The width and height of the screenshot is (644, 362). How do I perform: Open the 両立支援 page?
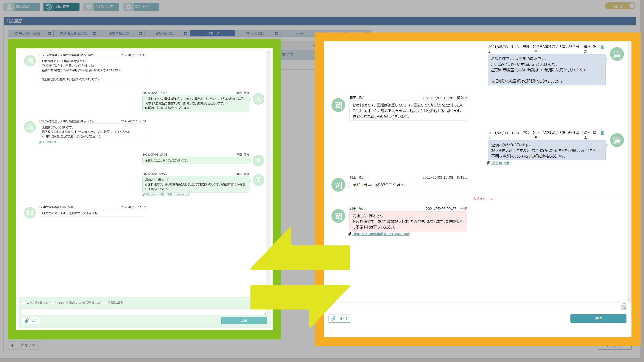click(141, 7)
